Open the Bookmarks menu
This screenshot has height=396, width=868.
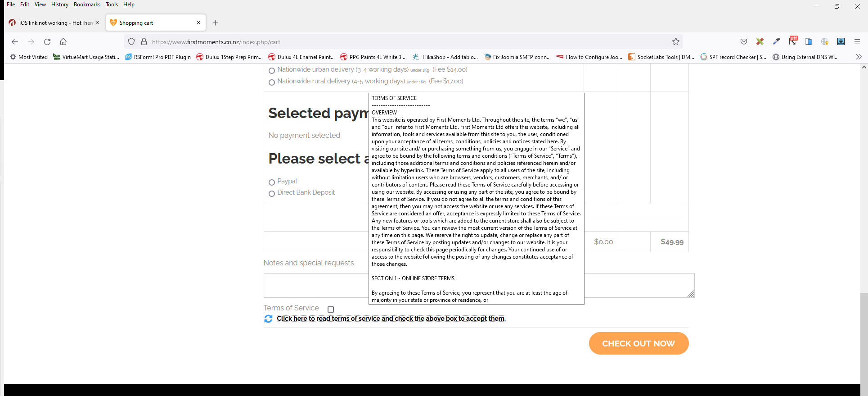click(87, 5)
